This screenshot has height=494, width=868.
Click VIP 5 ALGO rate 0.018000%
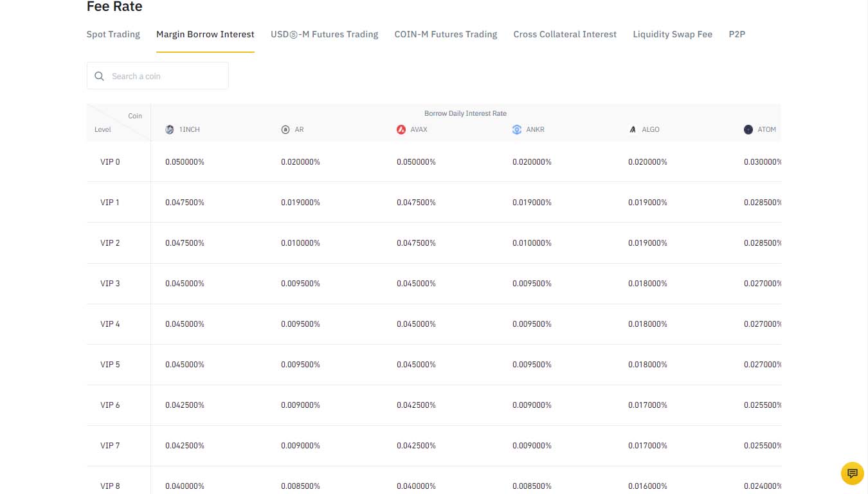[x=647, y=365]
